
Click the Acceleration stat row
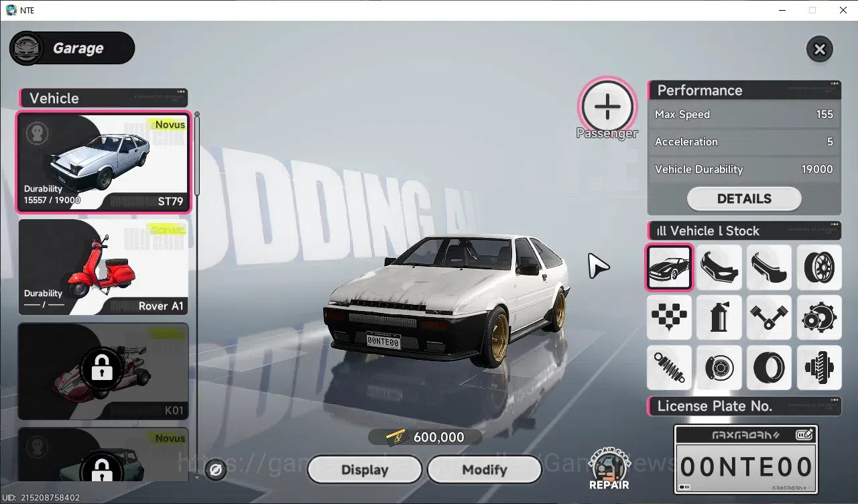click(744, 141)
